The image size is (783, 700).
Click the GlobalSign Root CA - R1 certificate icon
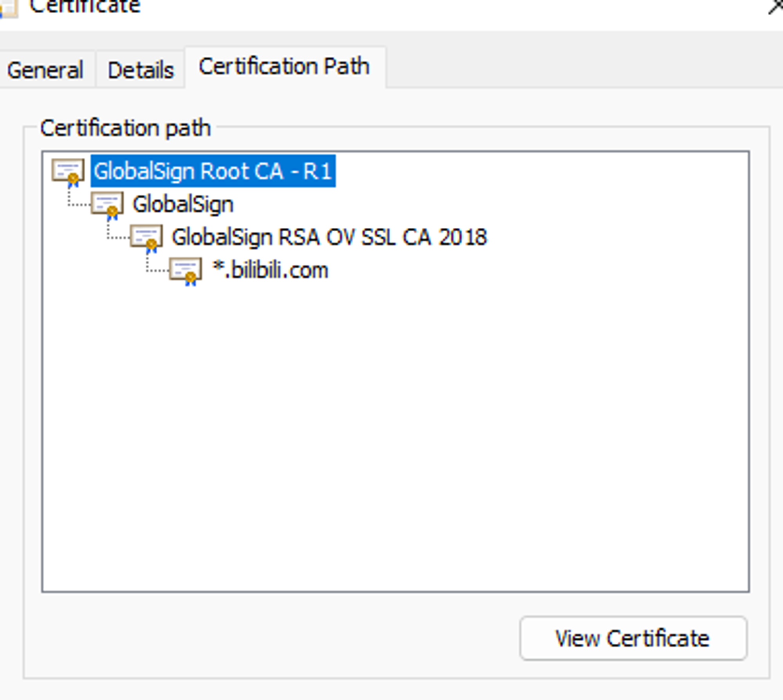point(68,172)
